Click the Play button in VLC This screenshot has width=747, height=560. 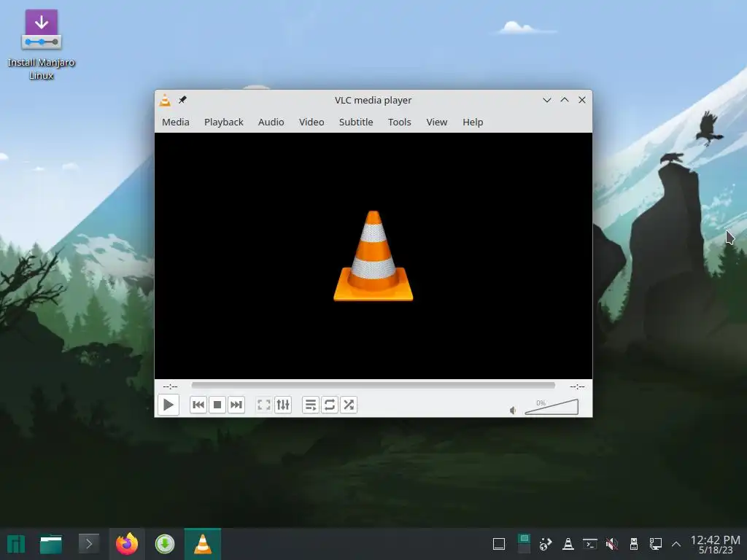(169, 405)
